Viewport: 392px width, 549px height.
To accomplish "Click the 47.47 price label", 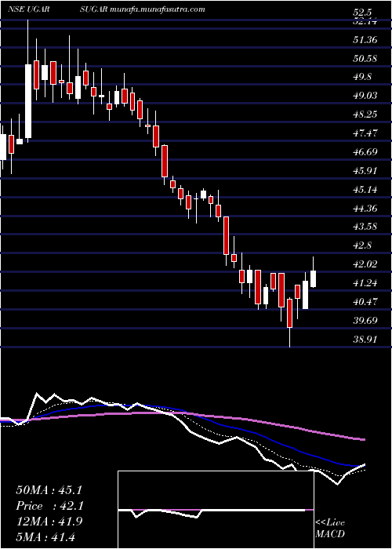I will [365, 133].
